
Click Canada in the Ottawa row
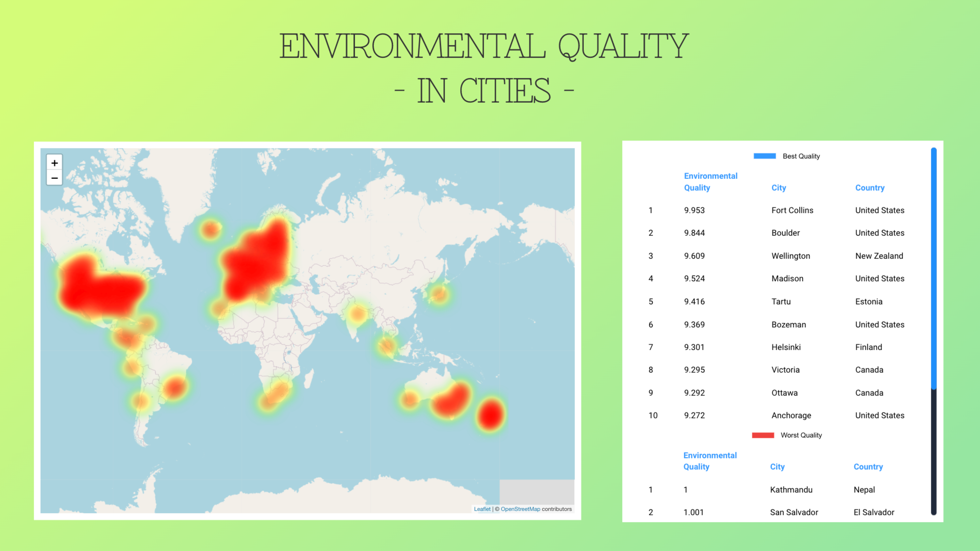(869, 393)
